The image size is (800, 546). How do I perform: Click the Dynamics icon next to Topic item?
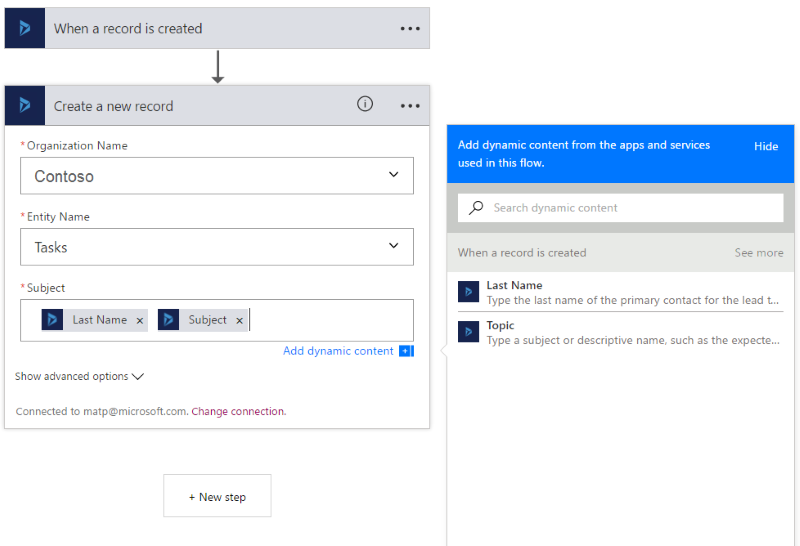[x=469, y=332]
